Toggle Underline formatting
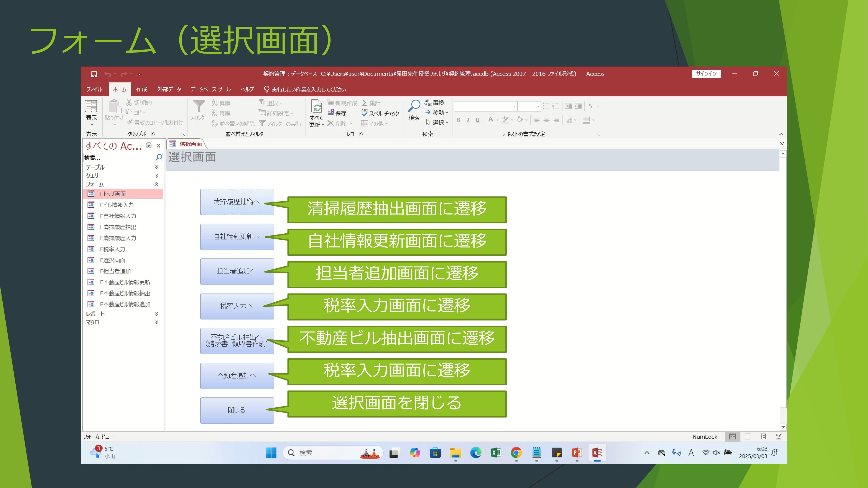The image size is (868, 488). (x=477, y=120)
